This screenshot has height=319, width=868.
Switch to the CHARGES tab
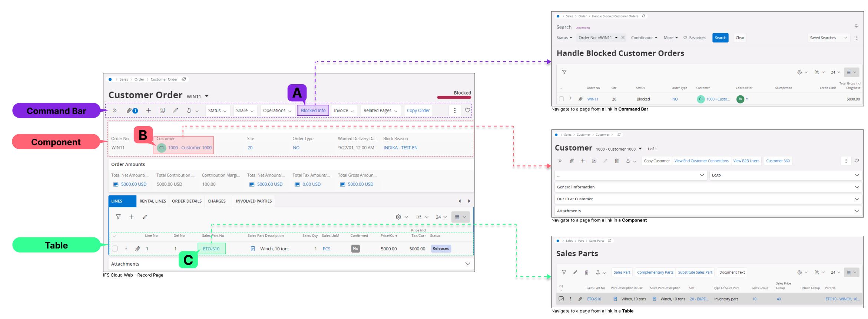pyautogui.click(x=216, y=201)
